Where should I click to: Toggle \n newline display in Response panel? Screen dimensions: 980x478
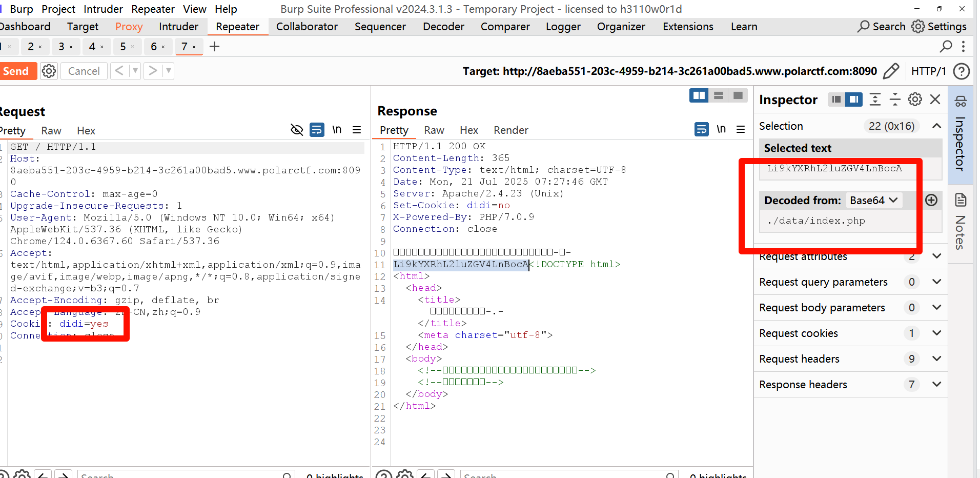[721, 129]
